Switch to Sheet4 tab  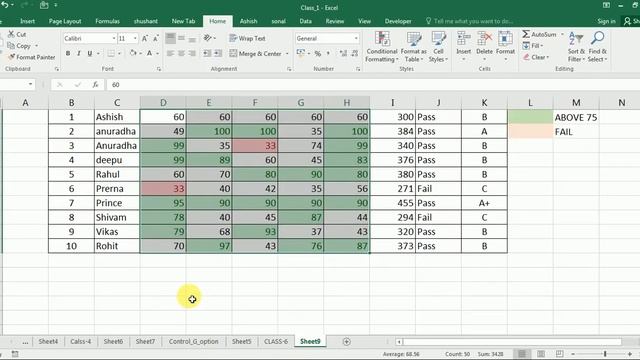point(48,342)
